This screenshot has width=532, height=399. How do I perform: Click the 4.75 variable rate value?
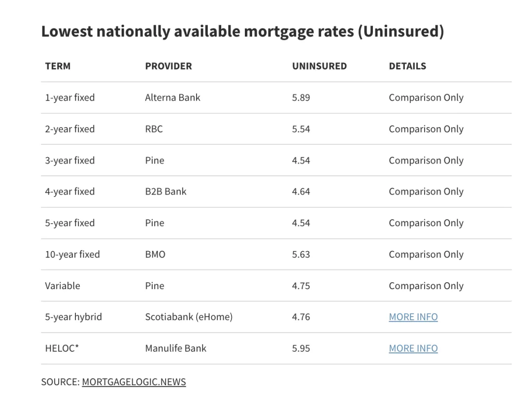tap(301, 286)
